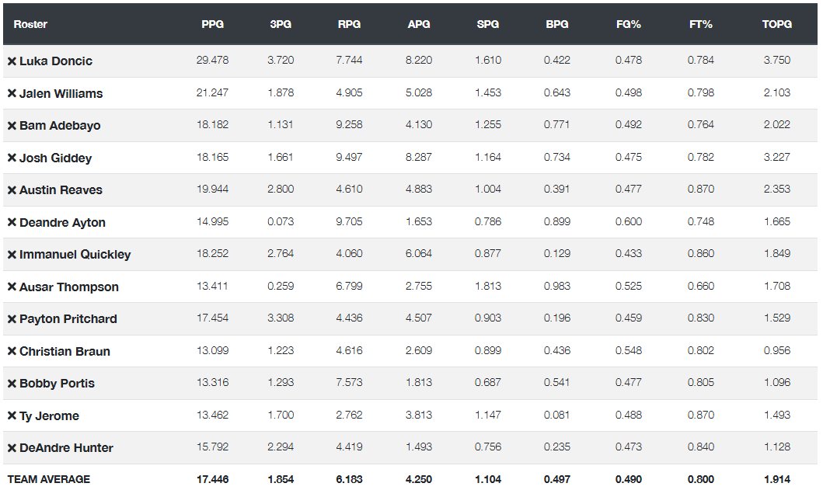Click the X icon for Ausar Thompson
The width and height of the screenshot is (823, 504).
pyautogui.click(x=12, y=287)
